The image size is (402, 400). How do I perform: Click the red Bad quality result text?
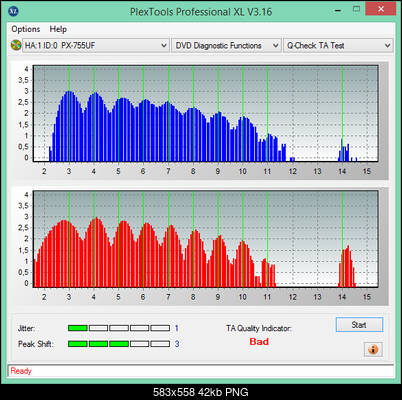[259, 342]
